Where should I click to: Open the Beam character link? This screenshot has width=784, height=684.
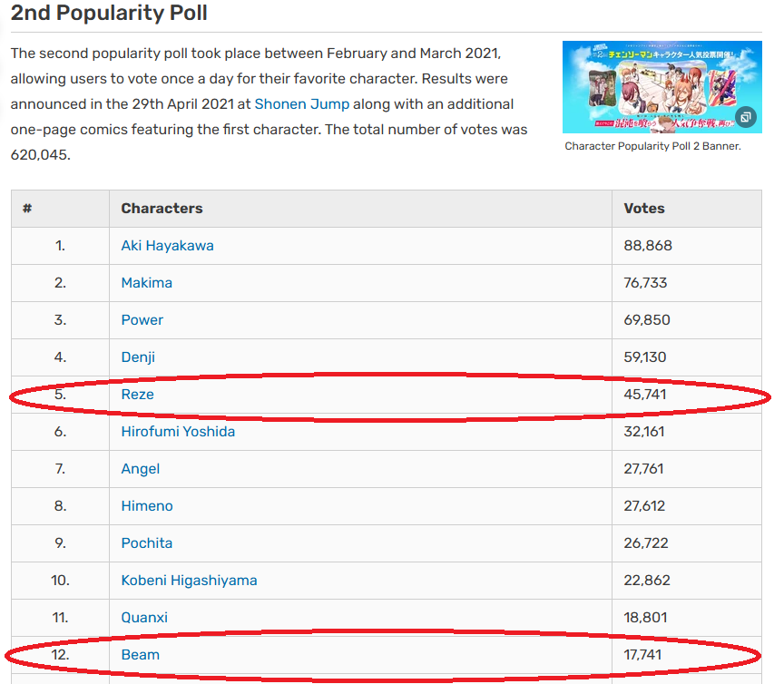point(140,655)
